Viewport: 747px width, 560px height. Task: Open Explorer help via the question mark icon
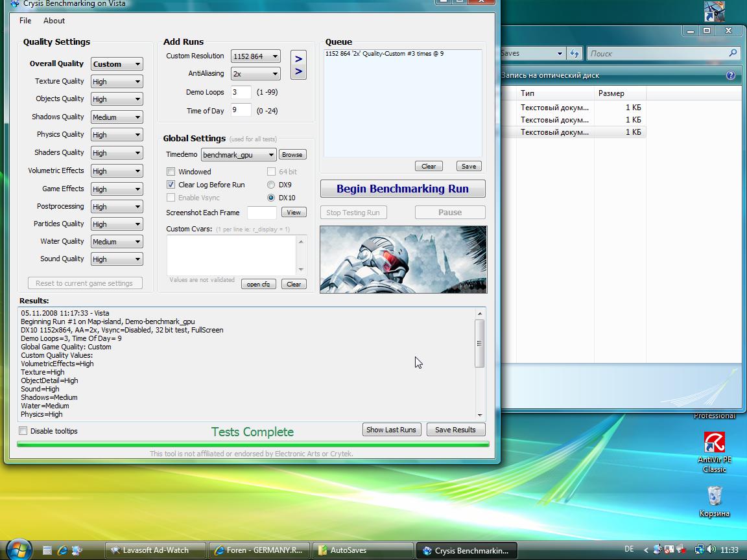coord(730,75)
